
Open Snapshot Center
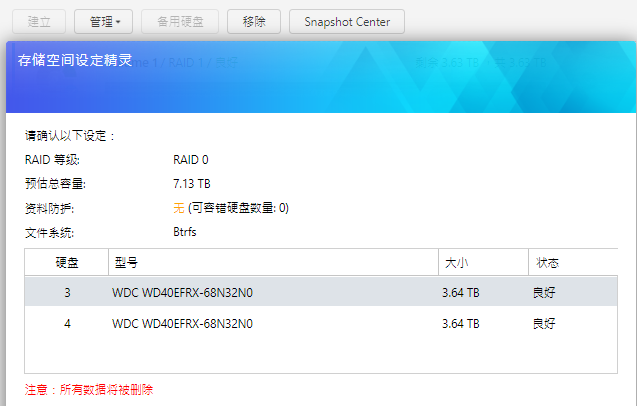pyautogui.click(x=346, y=21)
